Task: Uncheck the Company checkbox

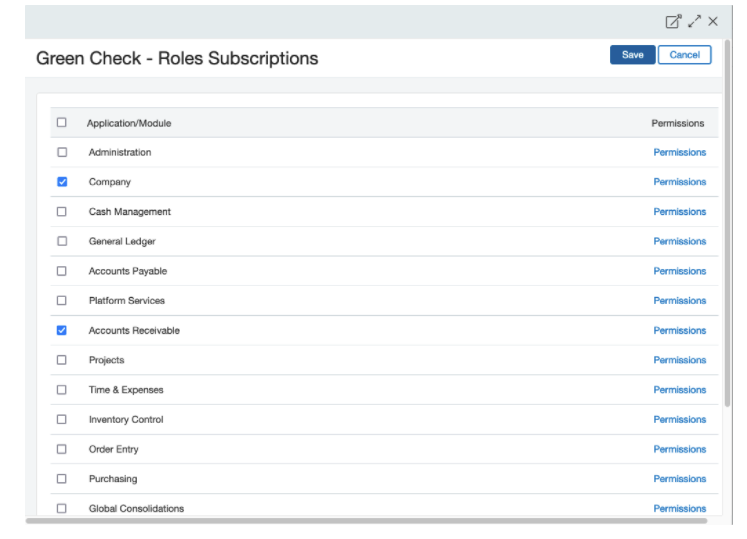Action: (62, 182)
